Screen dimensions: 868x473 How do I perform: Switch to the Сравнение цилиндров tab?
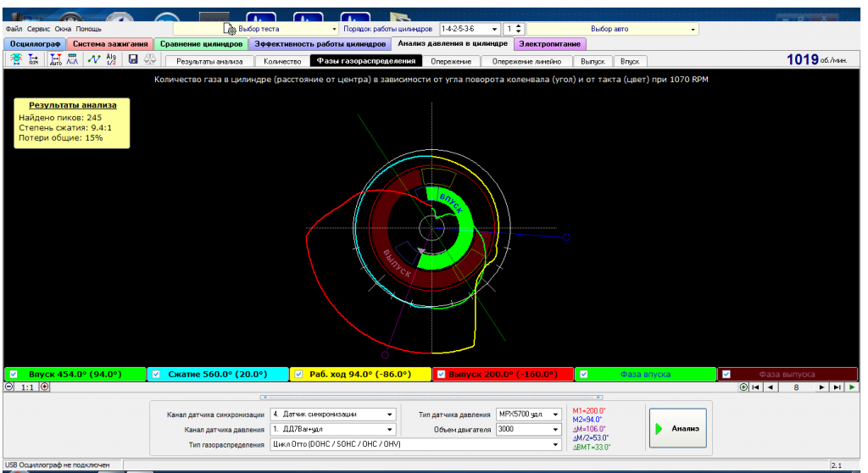coord(201,44)
